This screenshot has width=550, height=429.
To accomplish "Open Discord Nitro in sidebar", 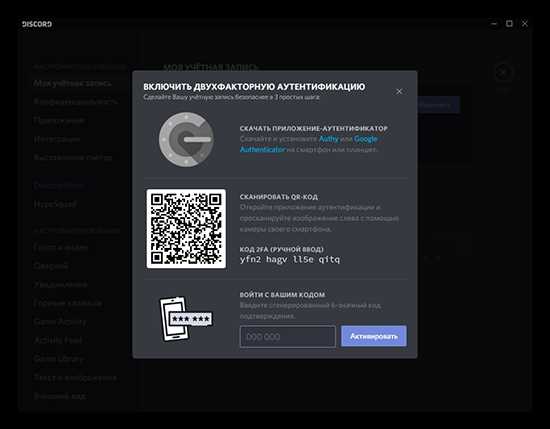I will (59, 185).
